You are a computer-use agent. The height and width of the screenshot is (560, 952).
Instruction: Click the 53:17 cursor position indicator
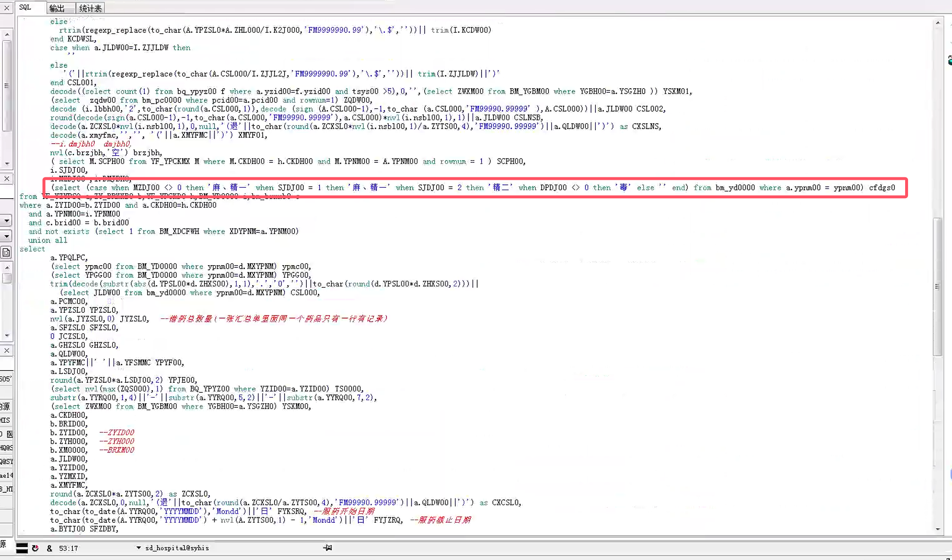(x=69, y=548)
